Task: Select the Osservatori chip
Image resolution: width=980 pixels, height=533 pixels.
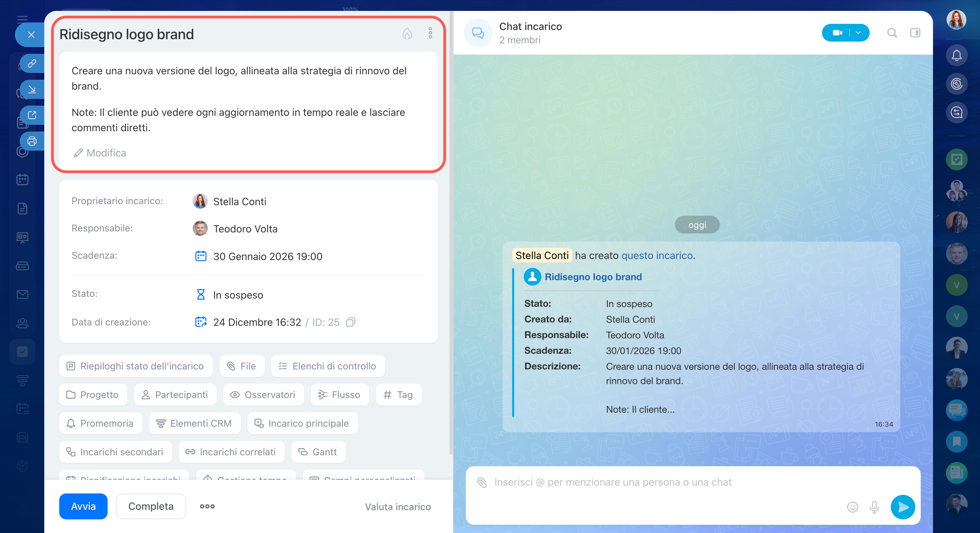Action: (263, 395)
